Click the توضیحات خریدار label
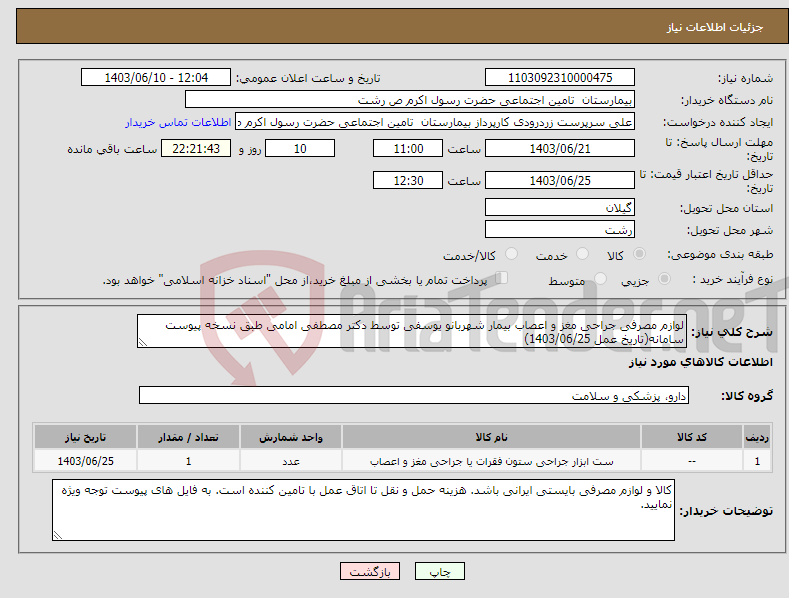The image size is (789, 598). 726,511
